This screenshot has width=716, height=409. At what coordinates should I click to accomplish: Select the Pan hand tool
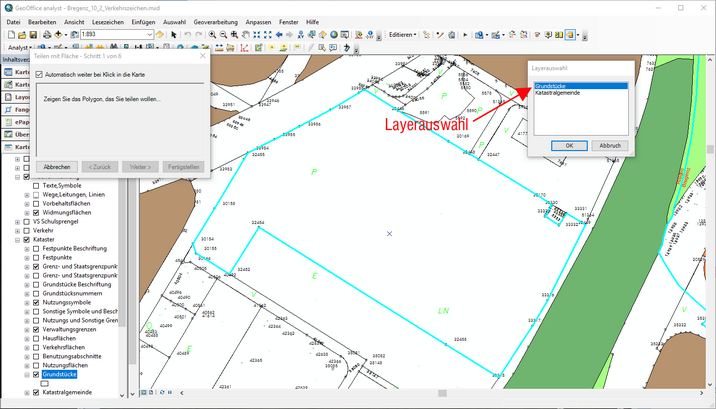pos(245,34)
